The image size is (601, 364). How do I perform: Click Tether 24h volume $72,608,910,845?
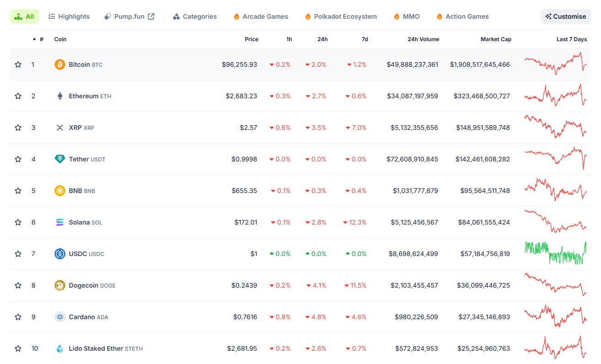412,159
